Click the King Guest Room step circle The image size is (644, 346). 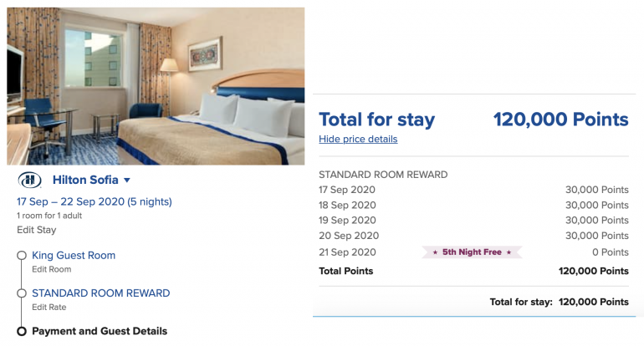tap(22, 256)
